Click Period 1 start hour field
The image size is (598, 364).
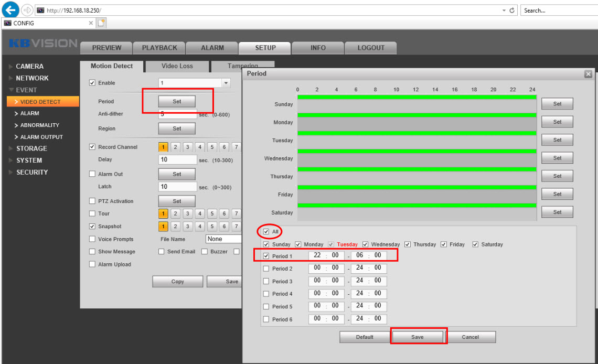coord(317,255)
